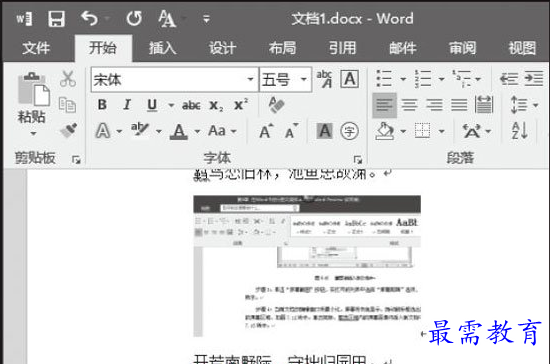The image size is (550, 364).
Task: Click the multilevel list icon
Action: 462,79
